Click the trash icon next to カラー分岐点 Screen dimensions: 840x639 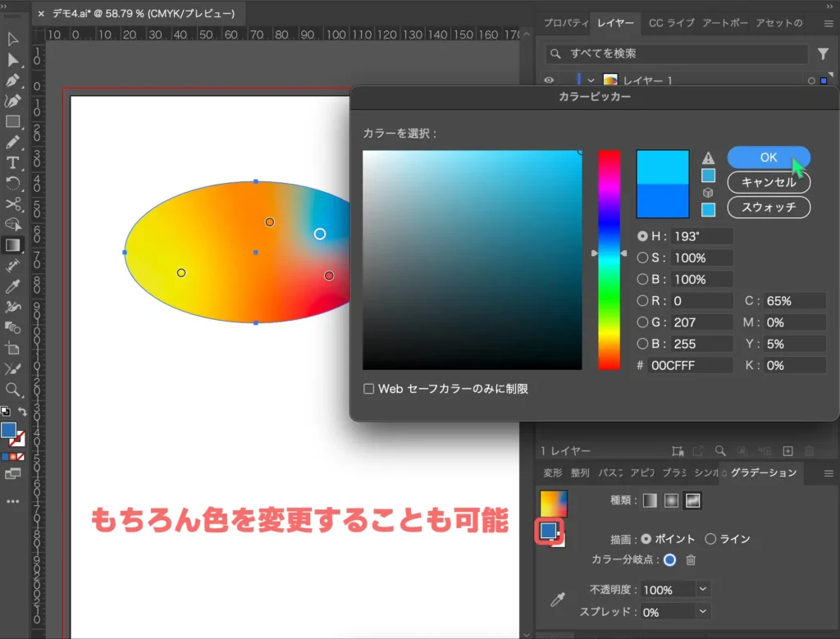click(691, 559)
